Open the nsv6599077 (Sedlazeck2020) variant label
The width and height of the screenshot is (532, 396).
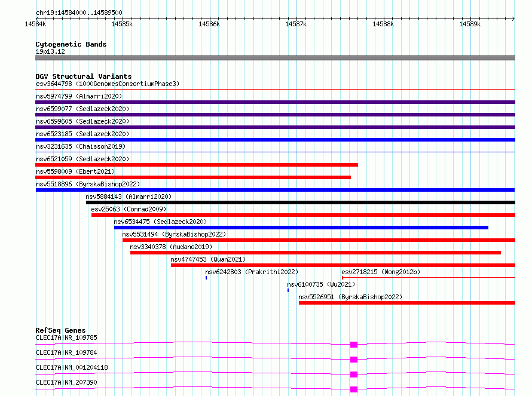(x=82, y=109)
